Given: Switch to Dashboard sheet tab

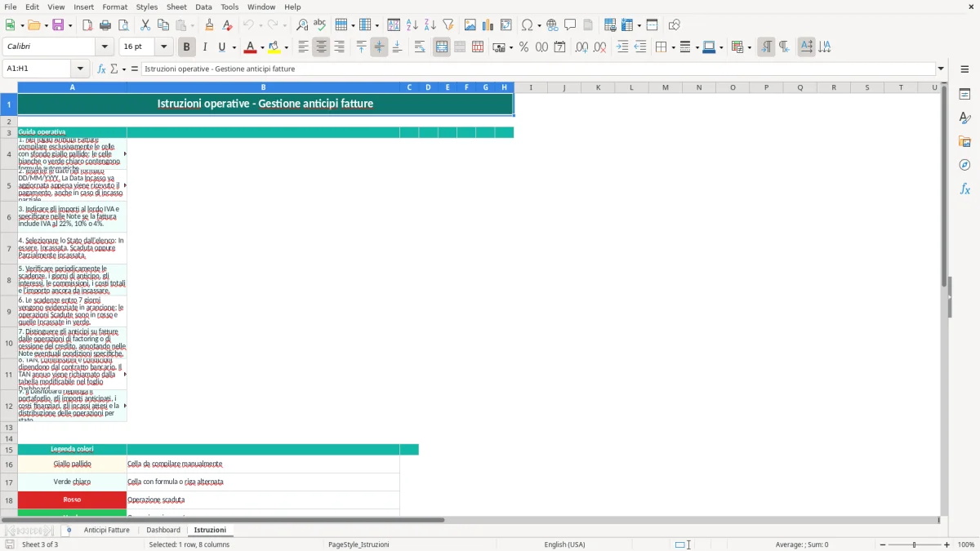Looking at the screenshot, I should [163, 530].
